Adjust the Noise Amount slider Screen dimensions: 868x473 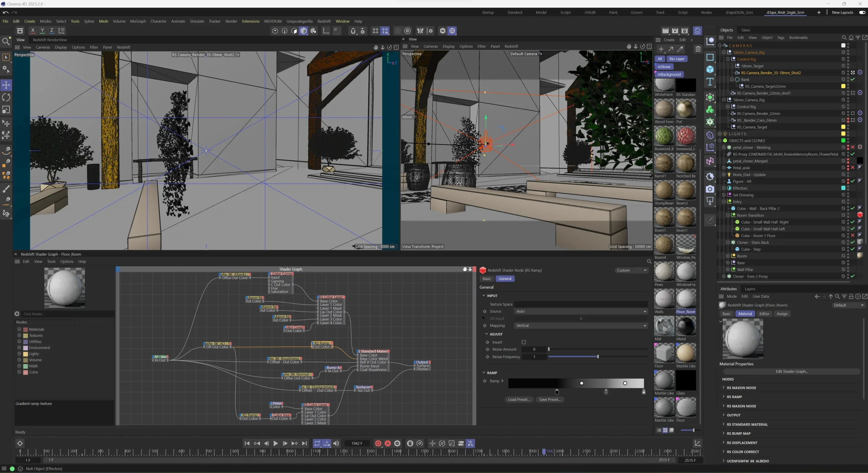(597, 349)
